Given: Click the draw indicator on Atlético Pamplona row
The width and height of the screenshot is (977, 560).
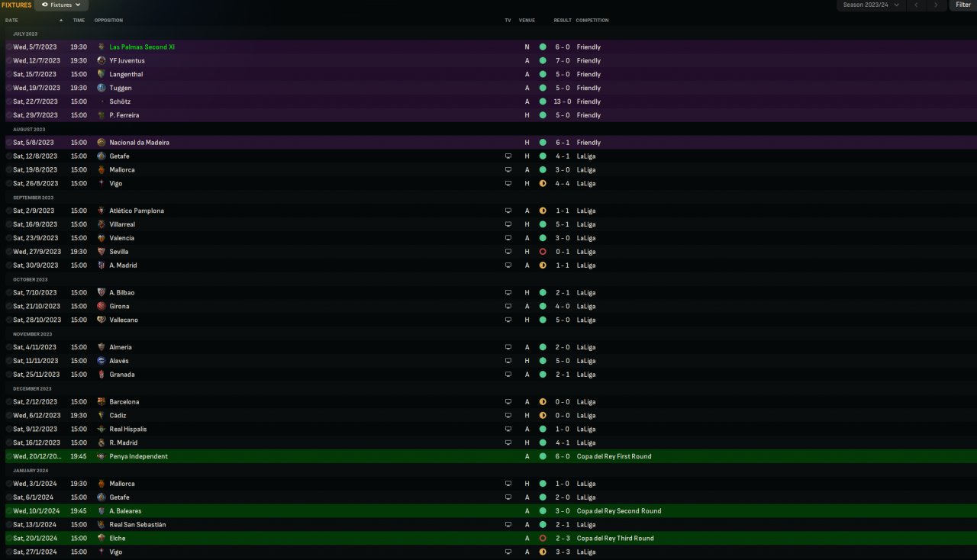Looking at the screenshot, I should pos(543,211).
